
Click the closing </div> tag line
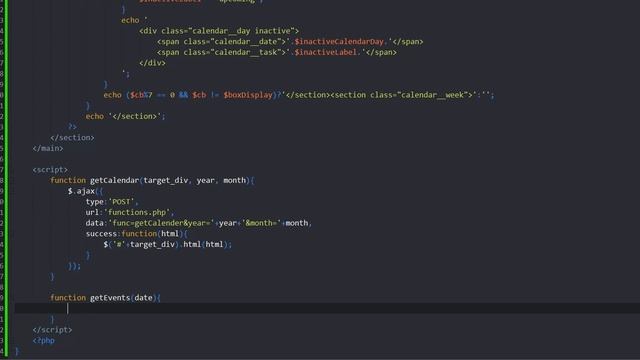click(x=152, y=63)
